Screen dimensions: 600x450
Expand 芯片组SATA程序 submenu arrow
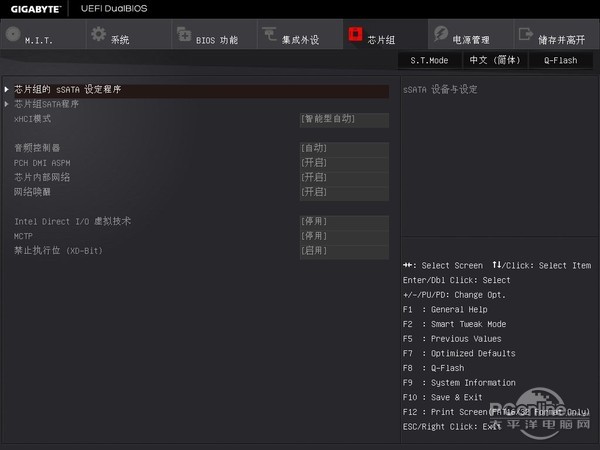coord(7,104)
